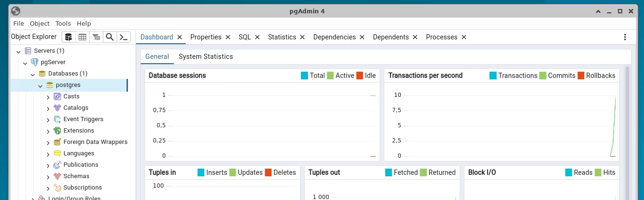
Task: Click the Extensions icon in the tree
Action: point(57,131)
